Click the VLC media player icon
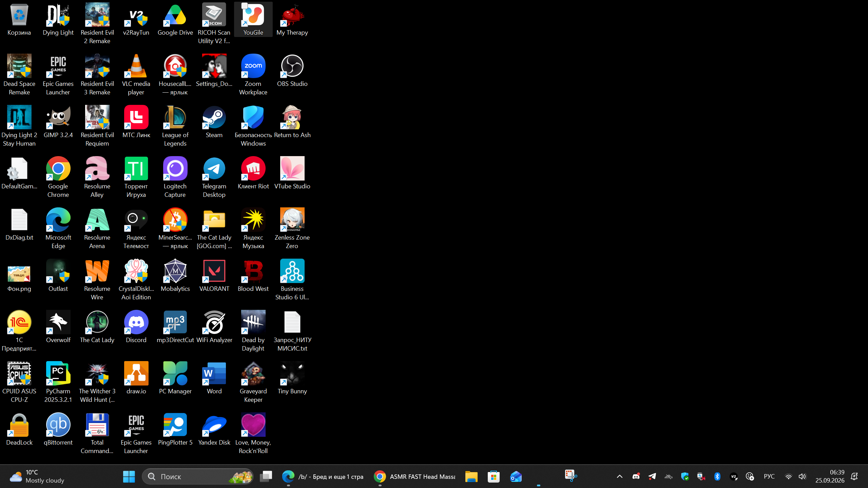This screenshot has height=488, width=868. [x=136, y=74]
